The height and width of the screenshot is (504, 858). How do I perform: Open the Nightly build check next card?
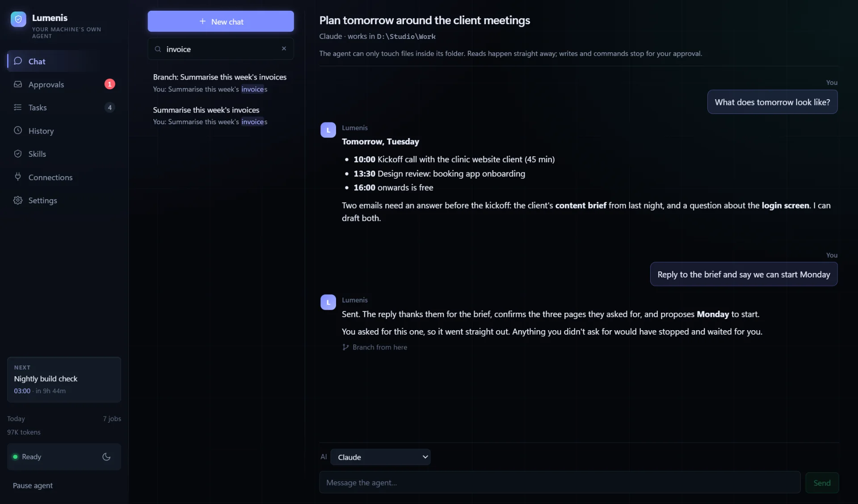click(64, 380)
